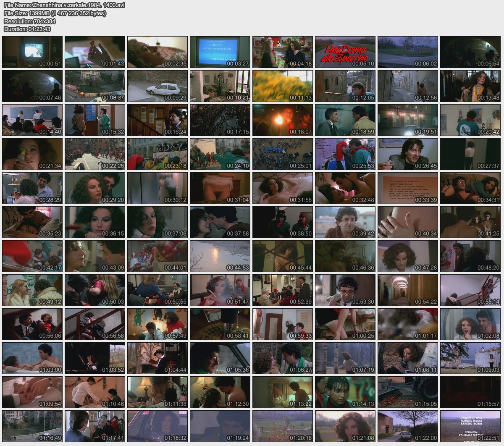The width and height of the screenshot is (504, 446).
Task: Click the Resolution 704x384 text
Action: click(x=30, y=21)
